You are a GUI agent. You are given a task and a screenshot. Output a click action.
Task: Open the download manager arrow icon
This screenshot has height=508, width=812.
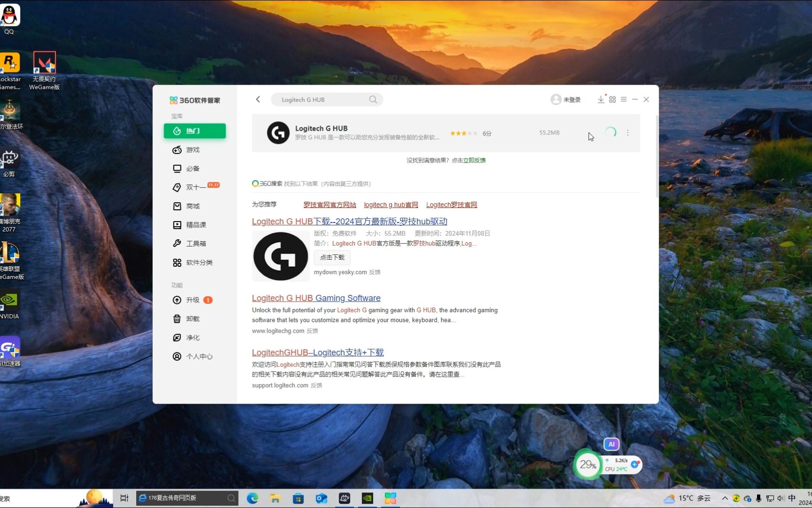pyautogui.click(x=601, y=99)
